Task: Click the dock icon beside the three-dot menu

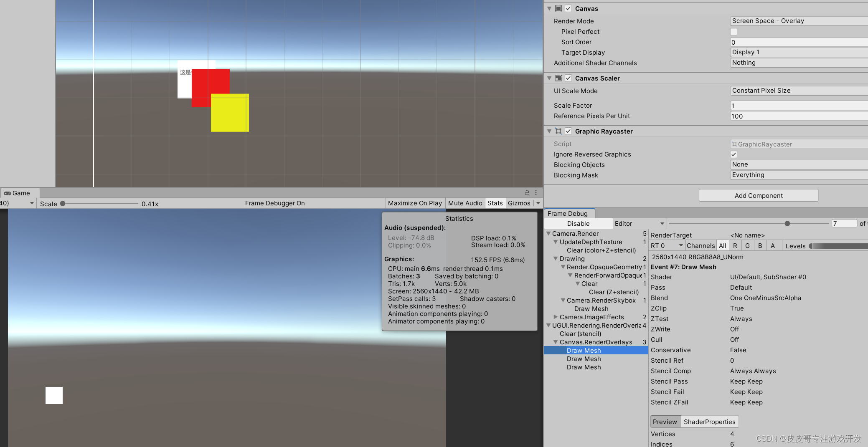Action: tap(527, 192)
